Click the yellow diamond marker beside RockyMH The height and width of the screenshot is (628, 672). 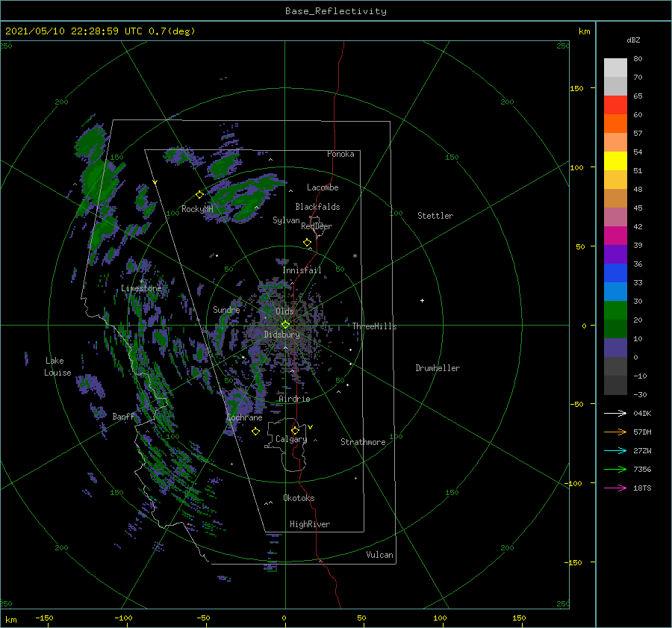(199, 195)
